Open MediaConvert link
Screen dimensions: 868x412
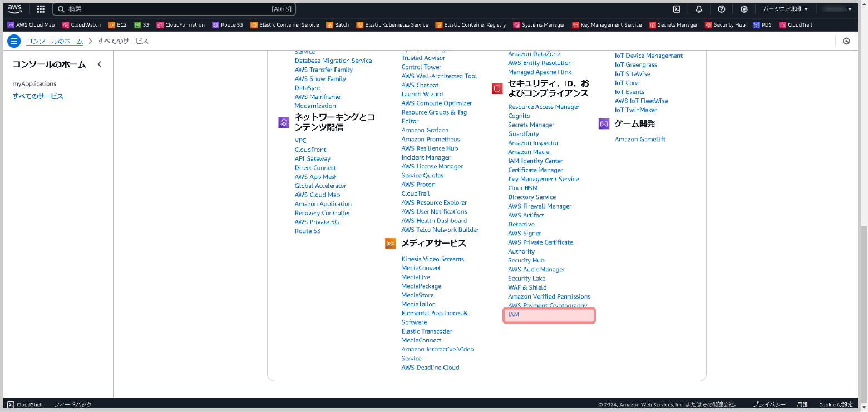(421, 268)
